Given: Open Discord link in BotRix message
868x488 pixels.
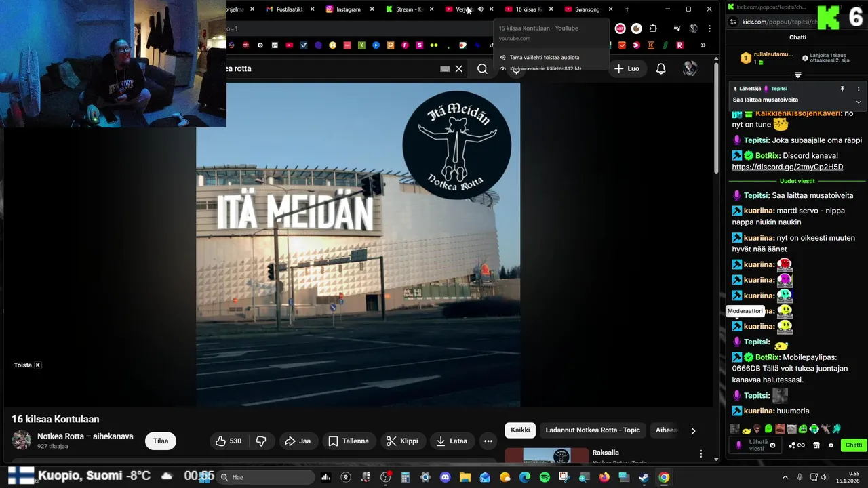Looking at the screenshot, I should pyautogui.click(x=787, y=167).
